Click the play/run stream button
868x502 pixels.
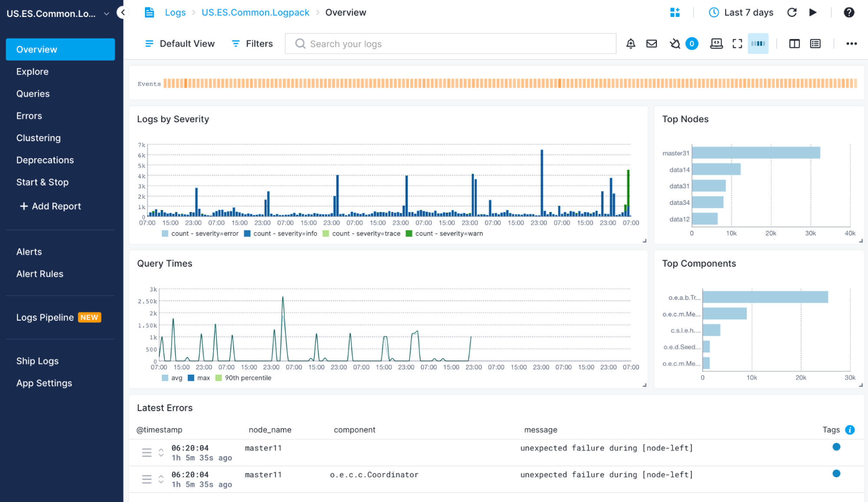coord(813,13)
